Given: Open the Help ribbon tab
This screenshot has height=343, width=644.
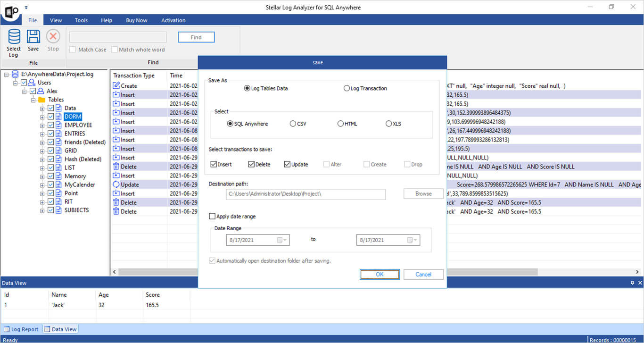Looking at the screenshot, I should pos(107,20).
